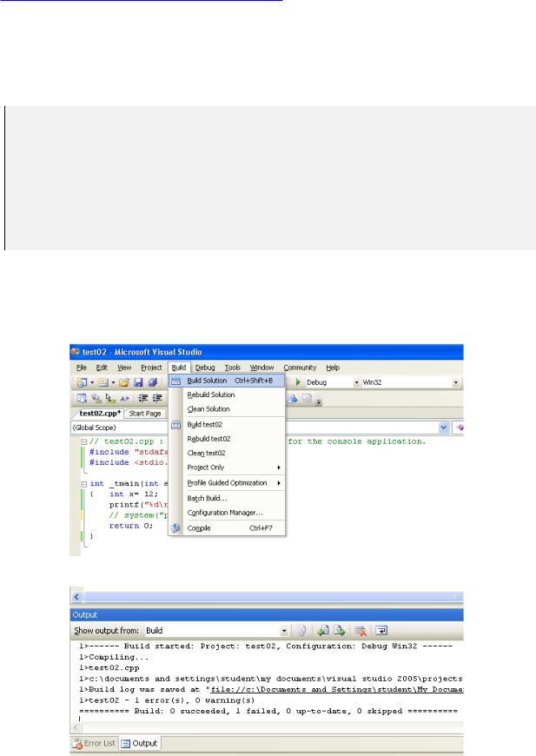Viewport: 536px width, 756px height.
Task: Select Clean Solution menu item
Action: (x=227, y=409)
